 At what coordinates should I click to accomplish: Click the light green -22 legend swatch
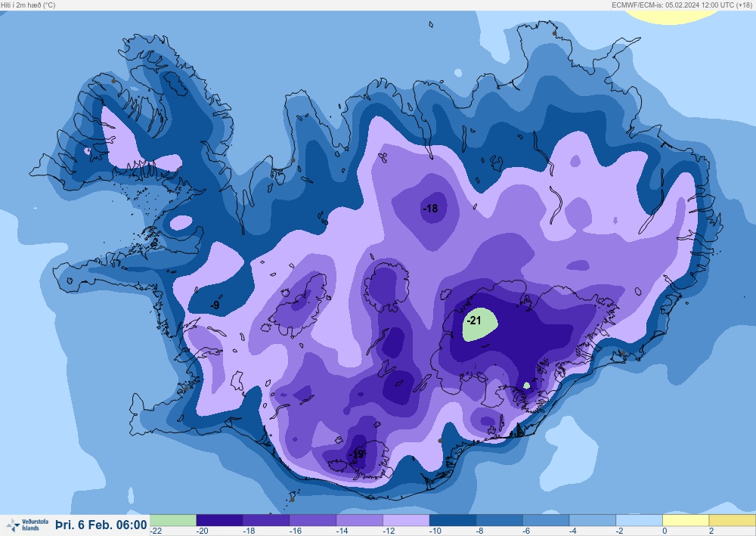point(173,521)
